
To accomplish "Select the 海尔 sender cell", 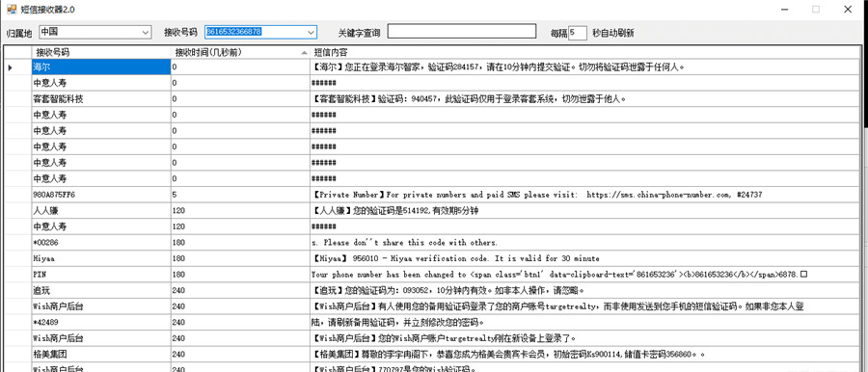I will pos(100,67).
